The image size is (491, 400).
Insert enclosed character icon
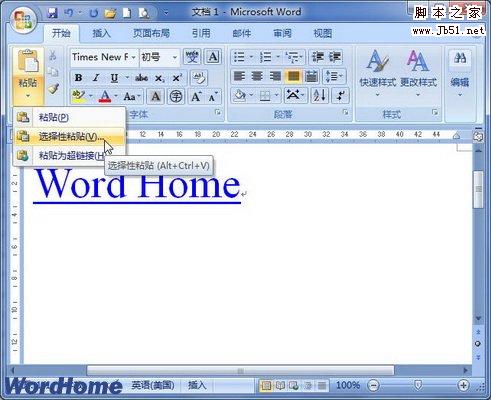click(x=176, y=97)
